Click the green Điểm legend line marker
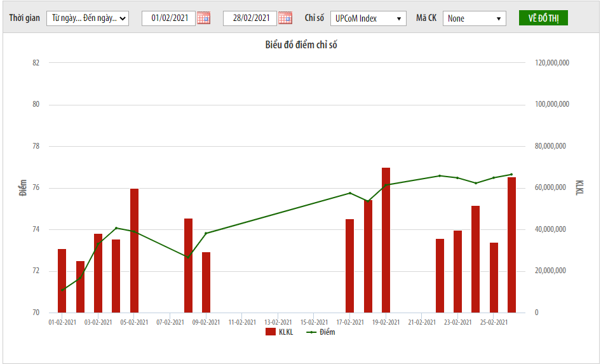Viewport: 601px width, 364px height. tap(311, 332)
